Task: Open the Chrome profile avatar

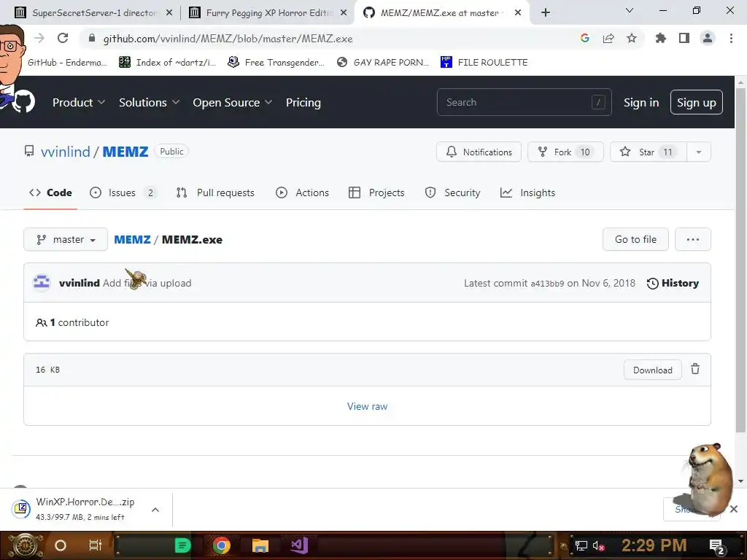Action: pos(708,38)
